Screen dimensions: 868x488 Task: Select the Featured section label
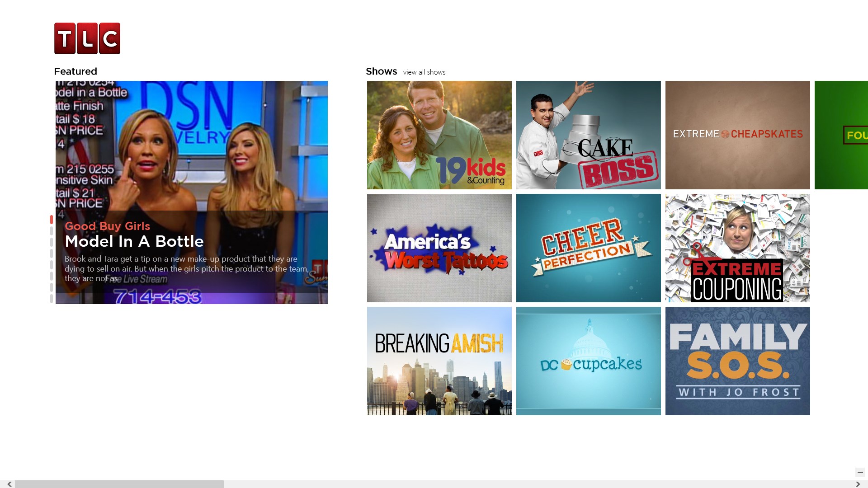point(75,71)
